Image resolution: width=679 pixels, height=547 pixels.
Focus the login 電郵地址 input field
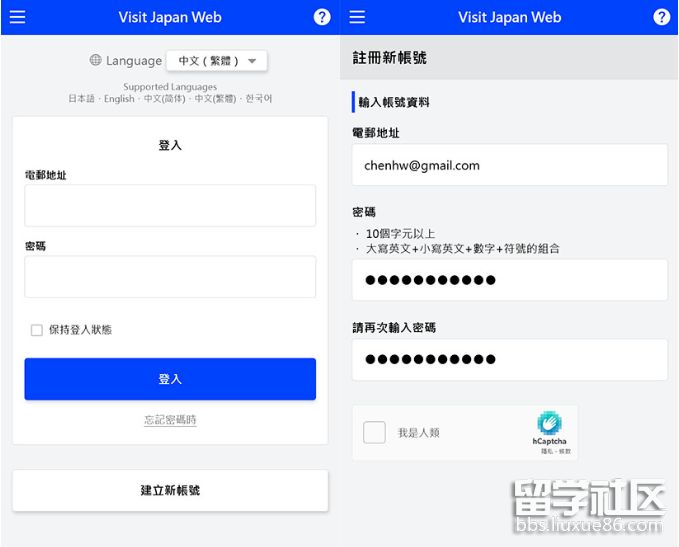click(x=170, y=205)
